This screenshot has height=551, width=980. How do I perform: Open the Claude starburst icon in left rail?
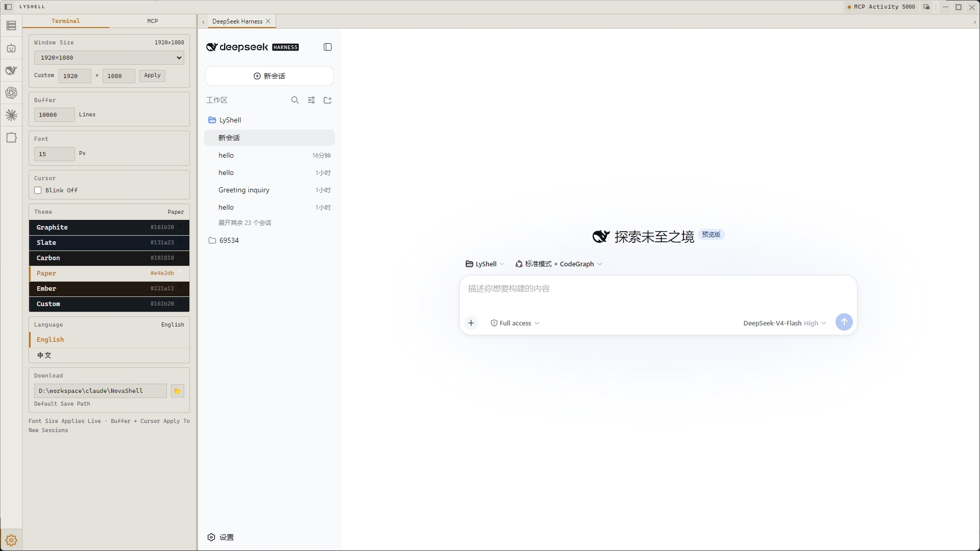(x=11, y=115)
